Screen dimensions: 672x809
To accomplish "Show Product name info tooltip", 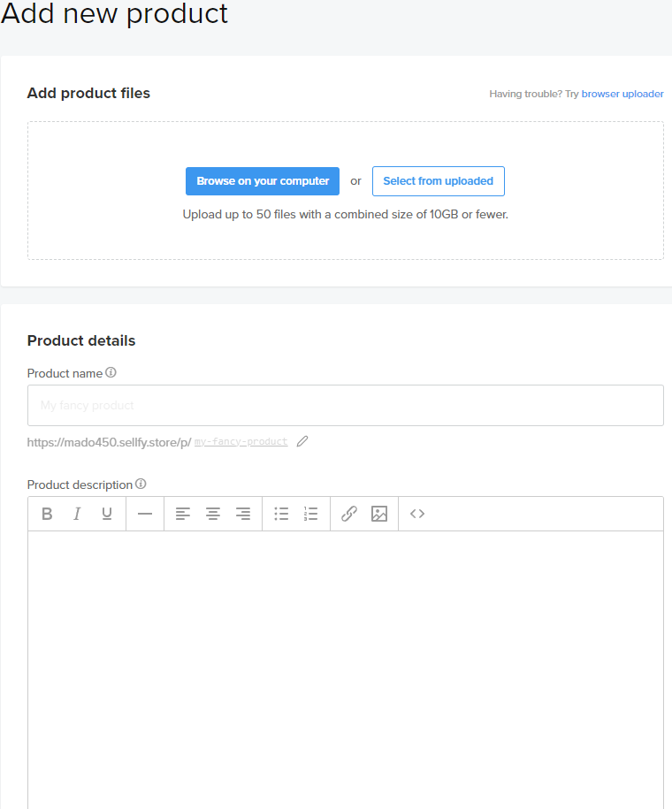I will (111, 372).
